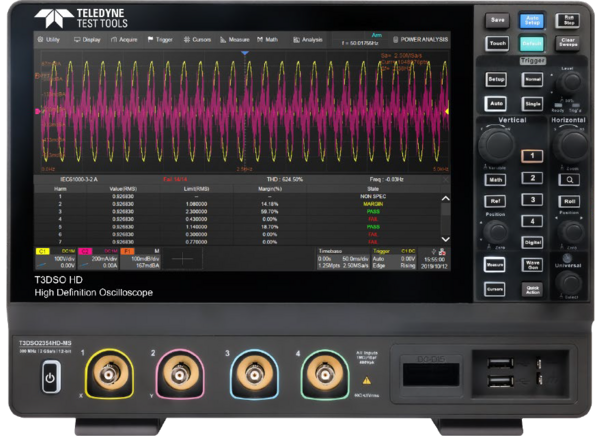Click the yellow trigger level marker
The image size is (600, 436).
(x=447, y=111)
